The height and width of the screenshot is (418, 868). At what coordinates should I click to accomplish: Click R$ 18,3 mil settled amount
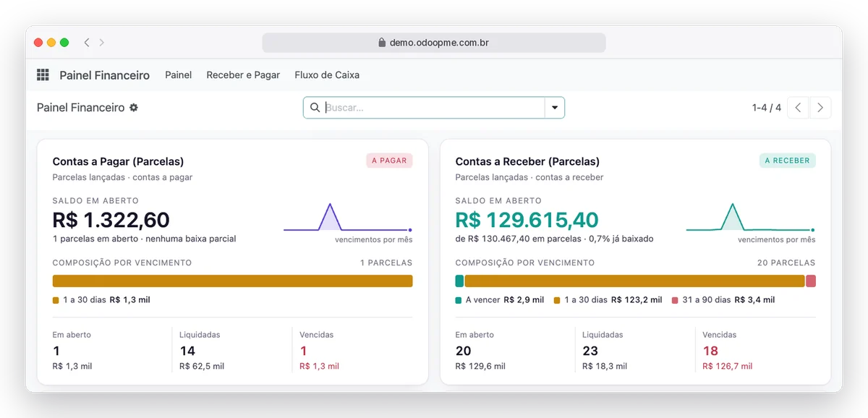coord(605,366)
